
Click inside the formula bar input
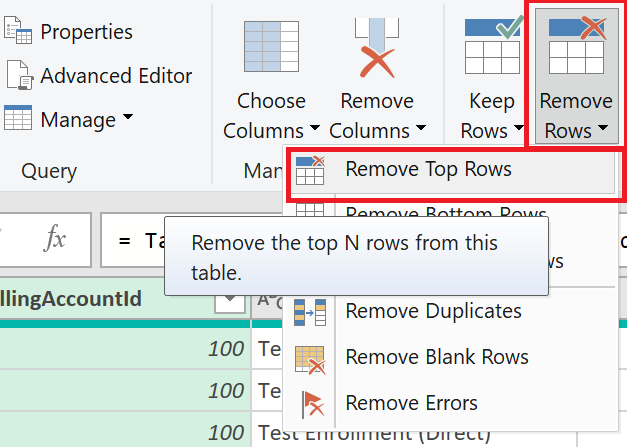pos(134,240)
